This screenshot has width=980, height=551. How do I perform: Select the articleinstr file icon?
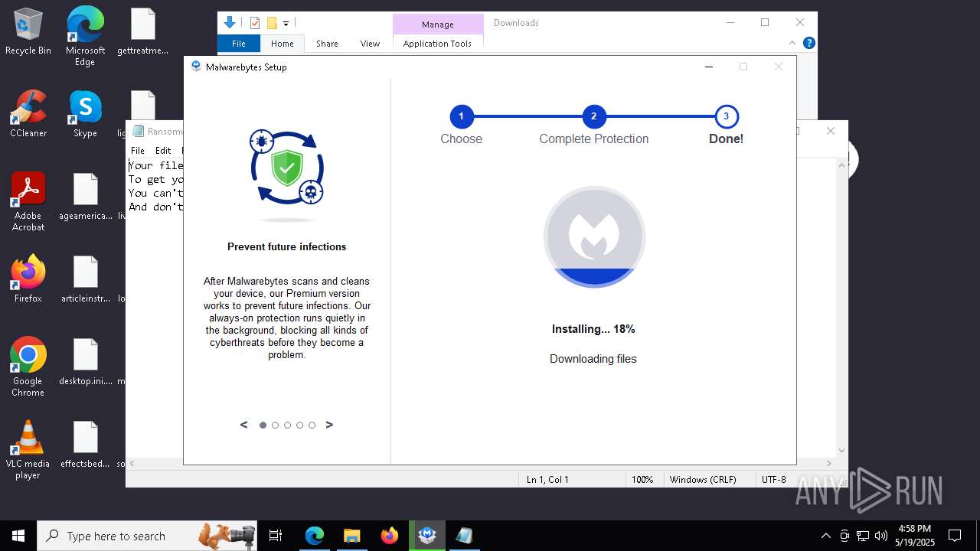[x=86, y=279]
